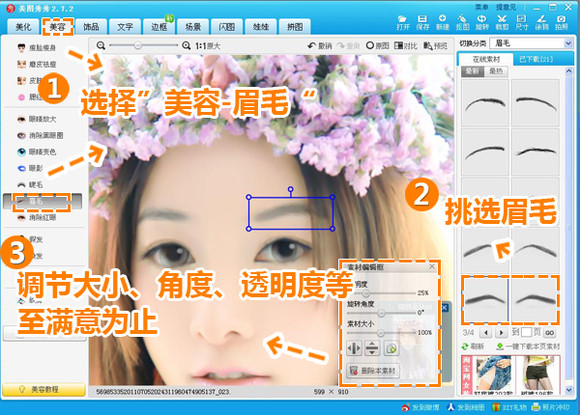Open the 抠图 cutout tool
Viewport: 580px width, 415px height.
pos(462,22)
